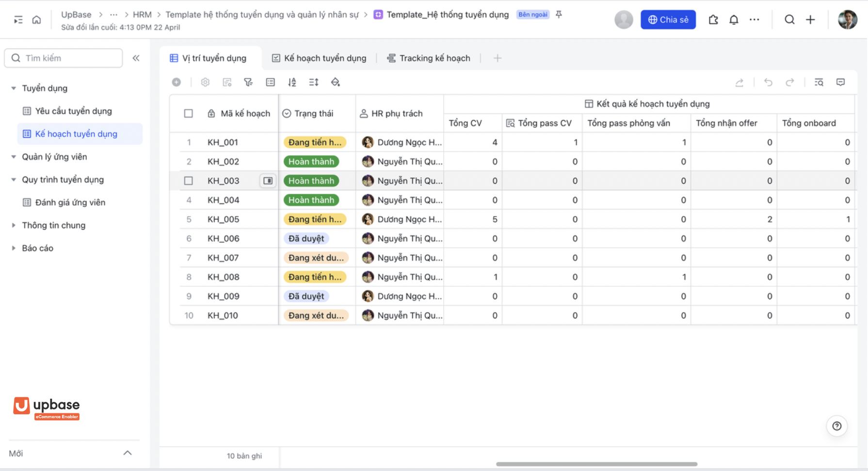Toggle the Mới panel chevron

click(x=128, y=453)
